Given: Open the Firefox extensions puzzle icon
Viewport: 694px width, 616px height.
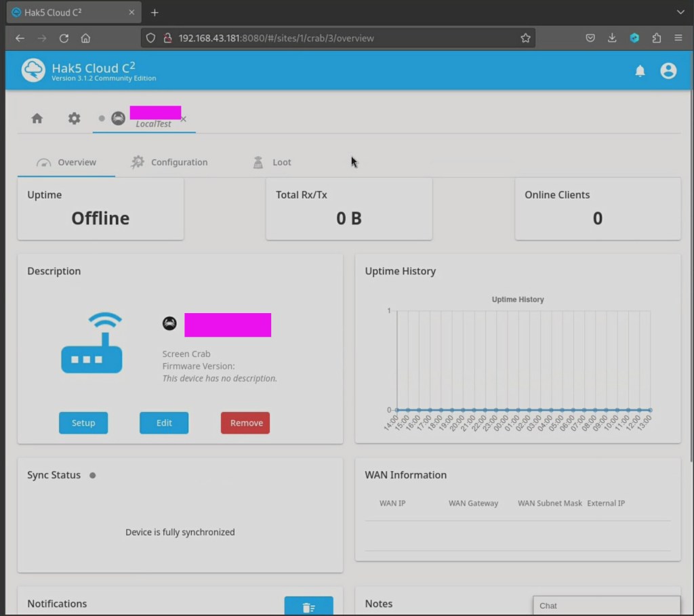Looking at the screenshot, I should click(656, 39).
